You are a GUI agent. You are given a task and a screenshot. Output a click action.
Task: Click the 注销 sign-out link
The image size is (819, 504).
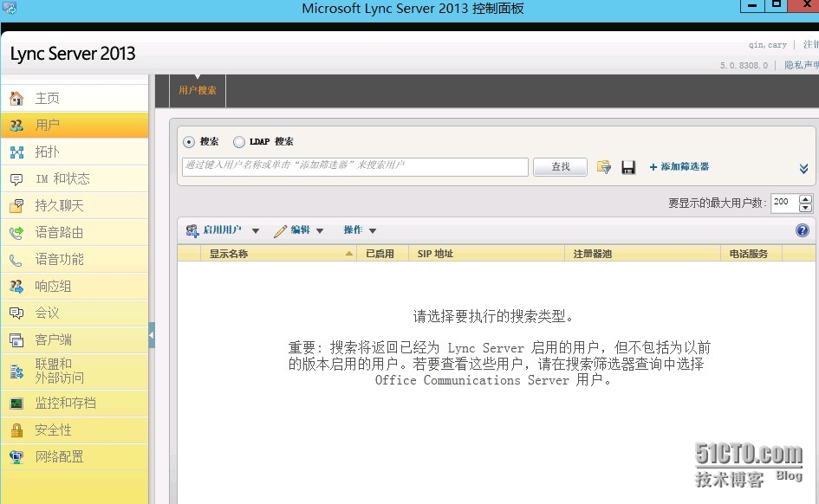click(x=810, y=45)
